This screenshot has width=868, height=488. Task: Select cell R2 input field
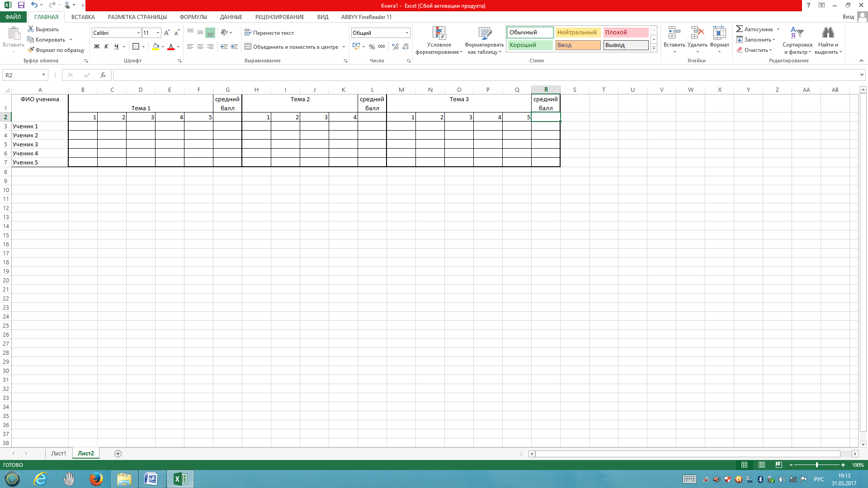[546, 117]
